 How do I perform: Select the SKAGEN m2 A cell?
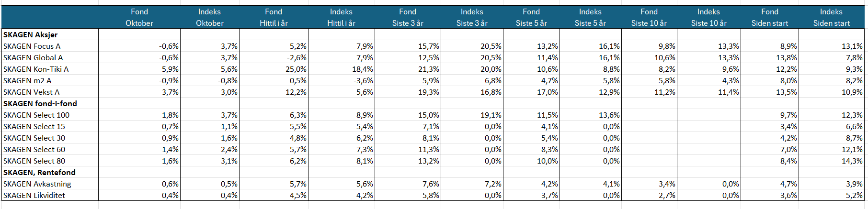pos(27,81)
